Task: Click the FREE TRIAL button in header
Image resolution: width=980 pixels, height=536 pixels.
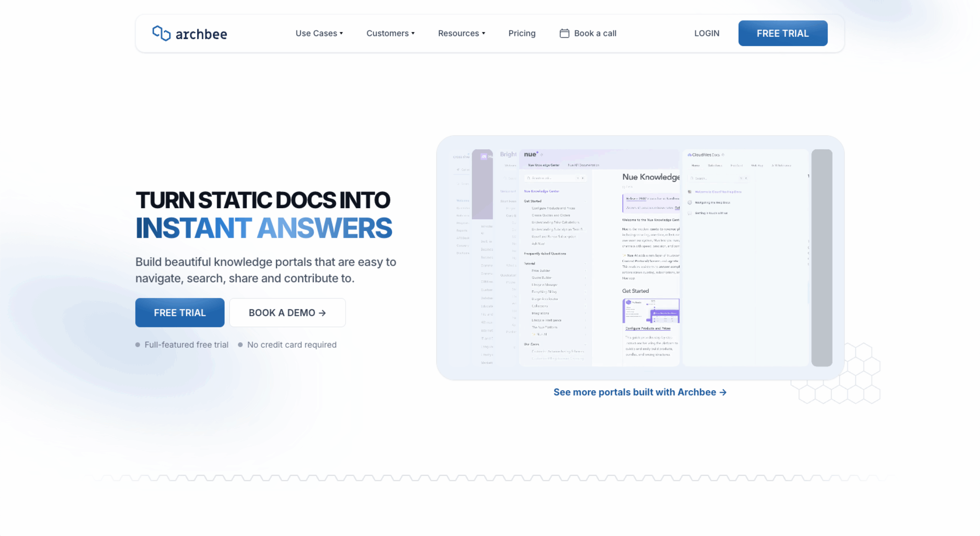Action: 782,33
